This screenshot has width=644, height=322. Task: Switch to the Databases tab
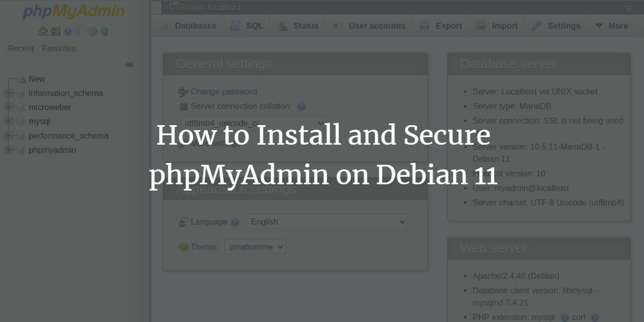click(x=188, y=26)
